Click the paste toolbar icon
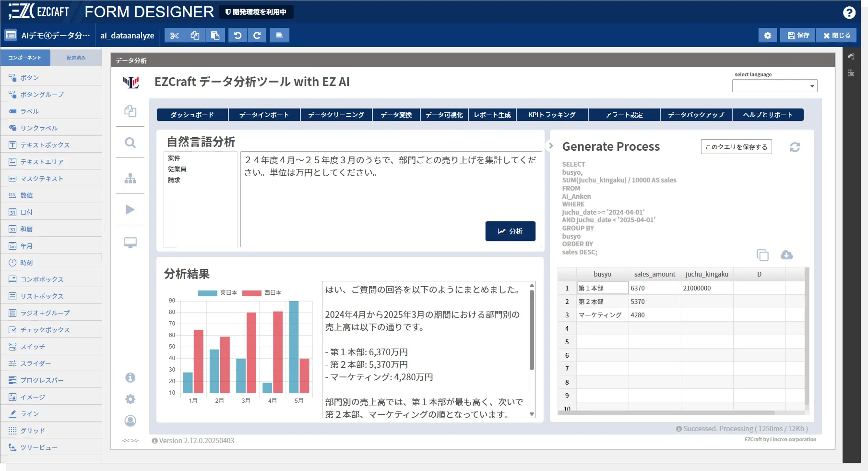This screenshot has height=471, width=868. point(215,36)
